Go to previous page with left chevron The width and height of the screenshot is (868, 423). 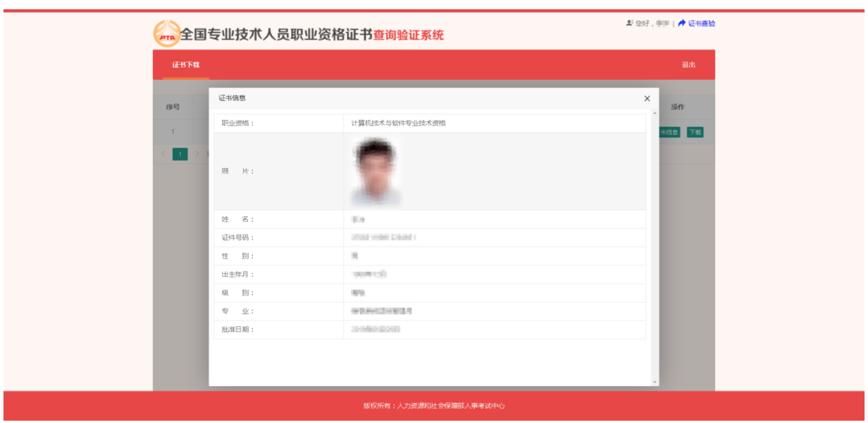[x=163, y=154]
